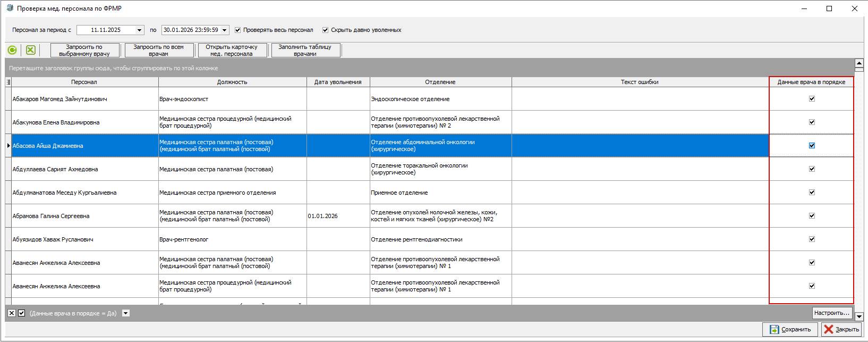Sort by the 'Должность' column header
The height and width of the screenshot is (342, 868).
click(x=232, y=82)
